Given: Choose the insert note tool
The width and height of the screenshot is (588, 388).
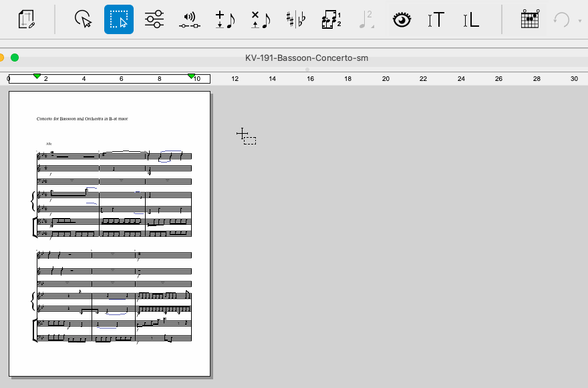Looking at the screenshot, I should tap(225, 19).
